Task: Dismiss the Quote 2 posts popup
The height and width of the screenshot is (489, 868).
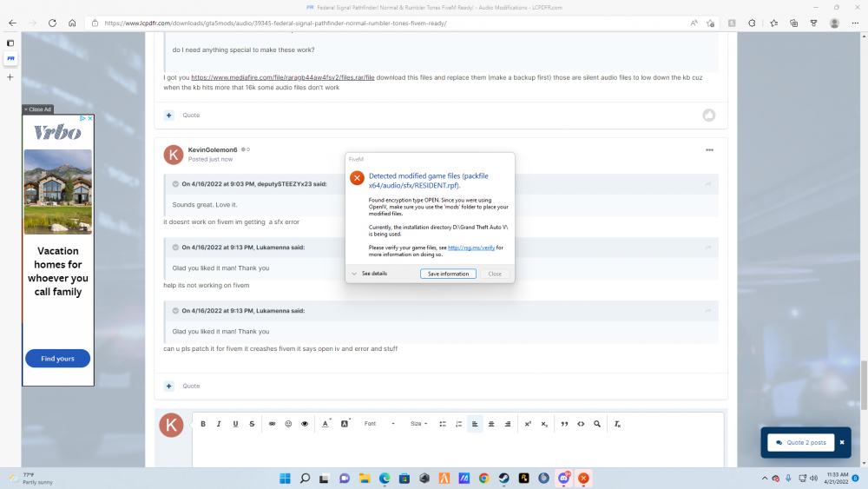Action: point(842,442)
